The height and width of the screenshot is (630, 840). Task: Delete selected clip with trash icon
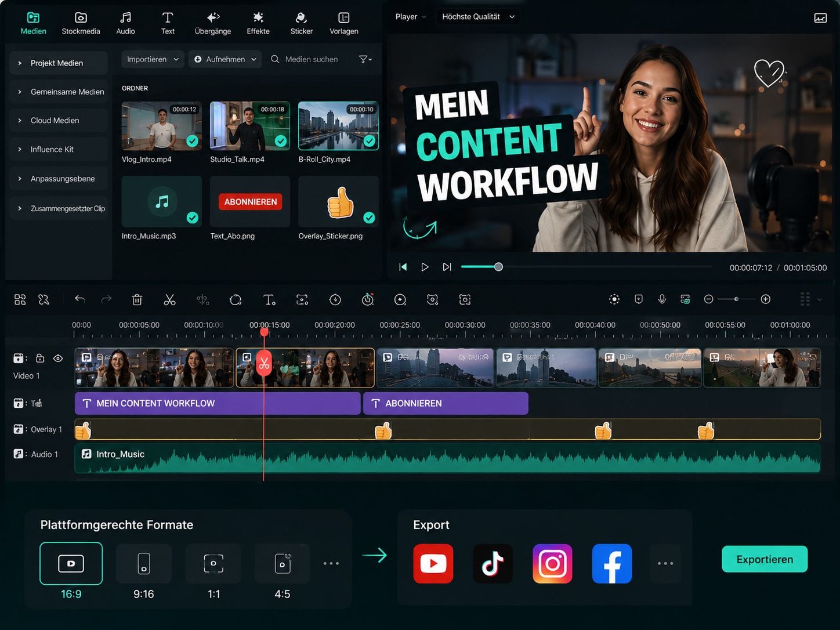coord(137,299)
